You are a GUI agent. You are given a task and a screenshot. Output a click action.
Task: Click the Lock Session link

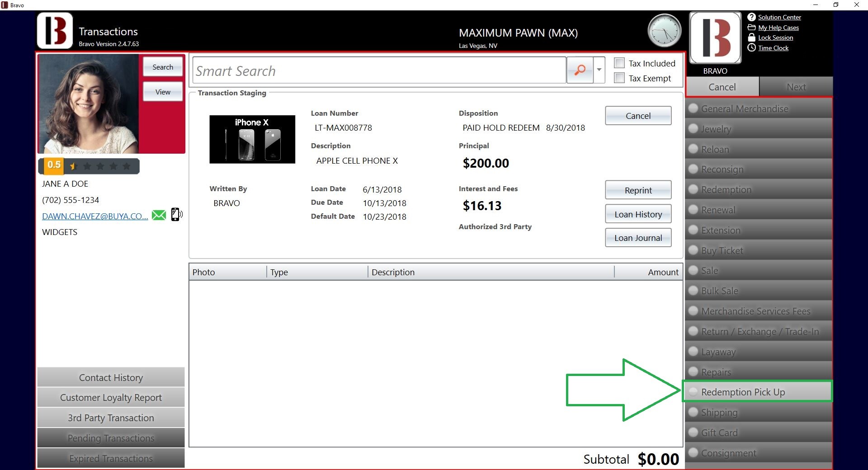click(x=776, y=38)
